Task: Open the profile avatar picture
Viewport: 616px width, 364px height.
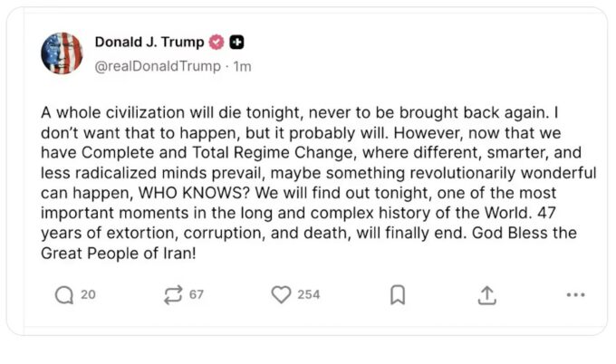Action: [x=62, y=53]
